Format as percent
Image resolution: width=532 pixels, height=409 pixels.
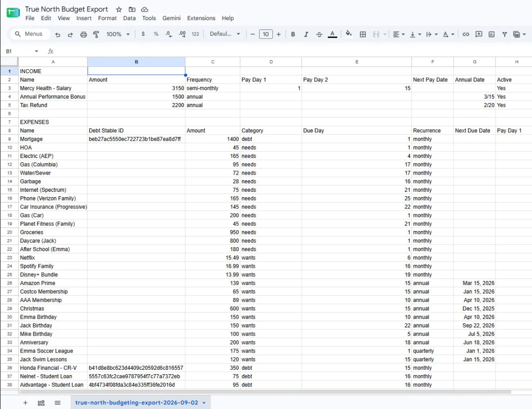point(156,34)
